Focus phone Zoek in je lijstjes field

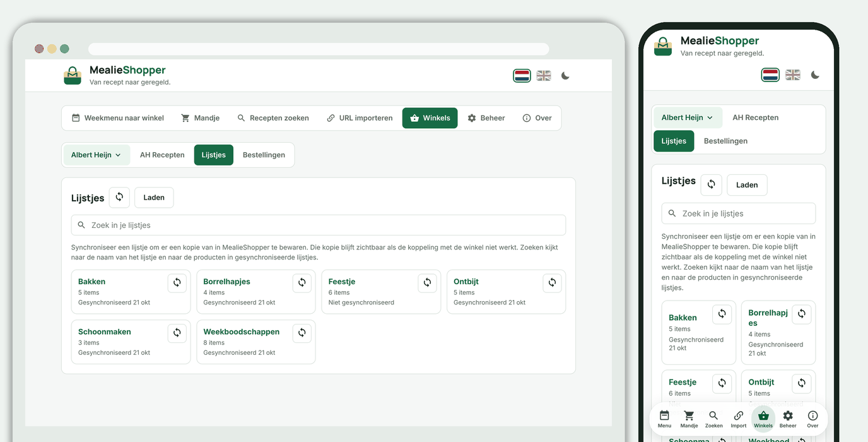[x=739, y=213]
